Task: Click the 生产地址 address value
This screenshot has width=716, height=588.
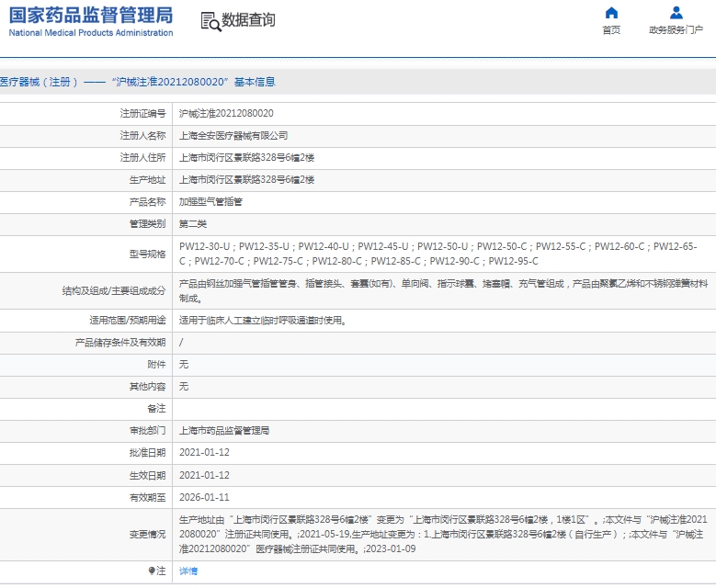Action: 246,179
